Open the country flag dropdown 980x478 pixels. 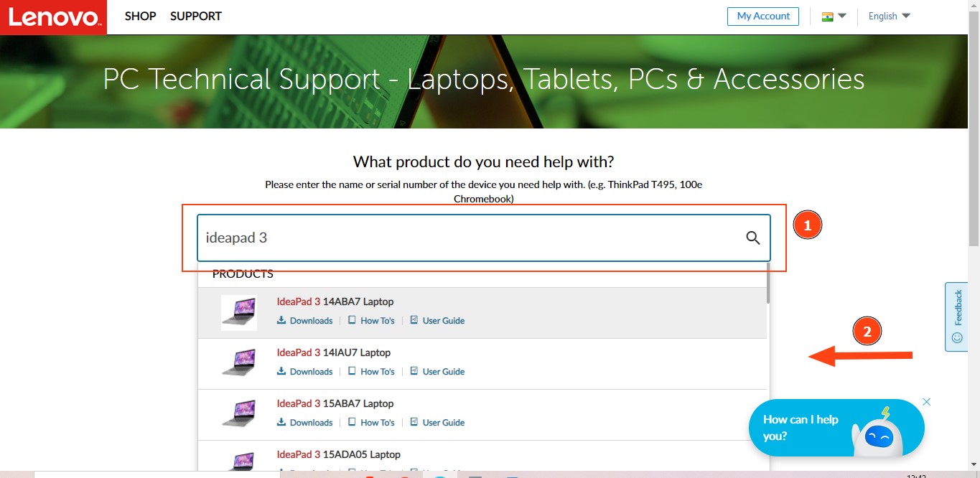click(841, 16)
